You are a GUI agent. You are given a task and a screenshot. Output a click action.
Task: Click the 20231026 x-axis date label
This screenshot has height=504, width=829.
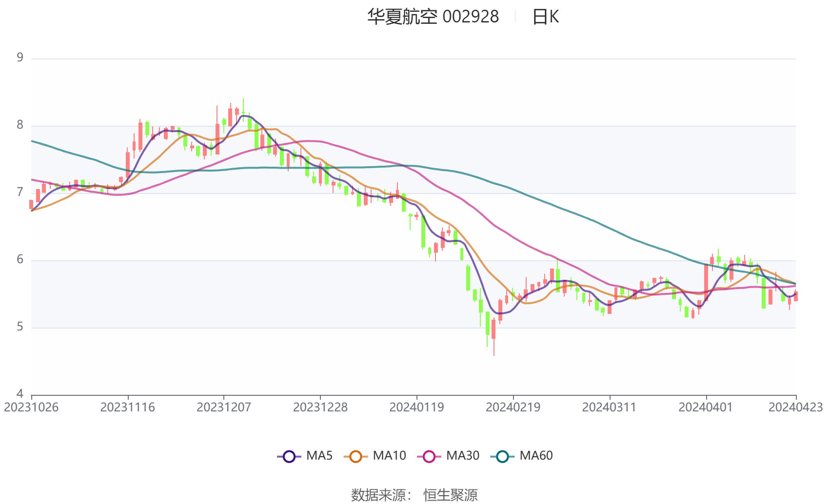pos(31,407)
